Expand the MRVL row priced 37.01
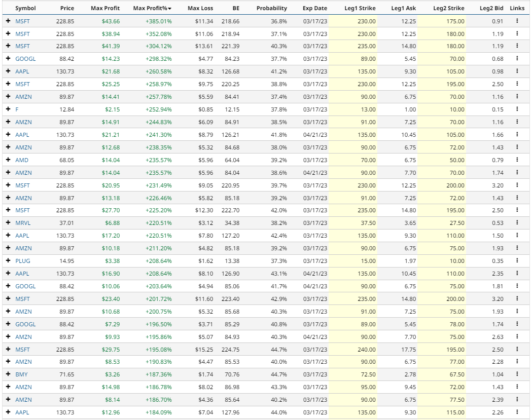The width and height of the screenshot is (532, 420). click(8, 223)
